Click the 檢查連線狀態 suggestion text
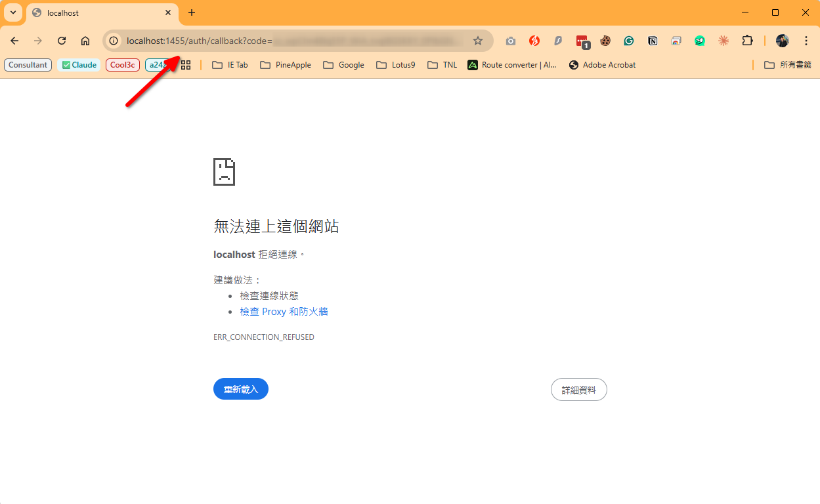820x504 pixels. pos(269,296)
